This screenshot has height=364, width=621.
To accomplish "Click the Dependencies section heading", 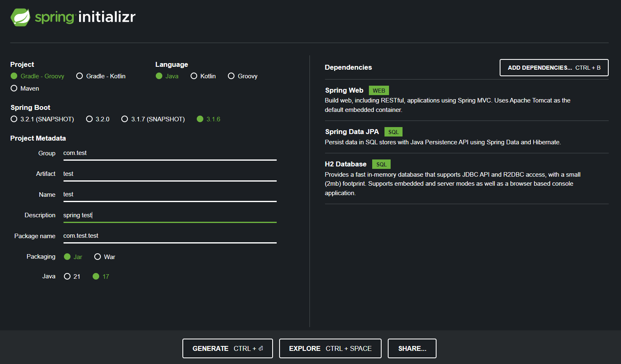I will click(x=348, y=68).
